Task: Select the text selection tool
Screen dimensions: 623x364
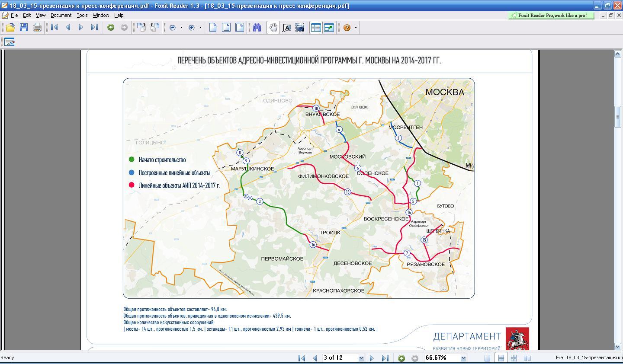Action: (x=286, y=27)
